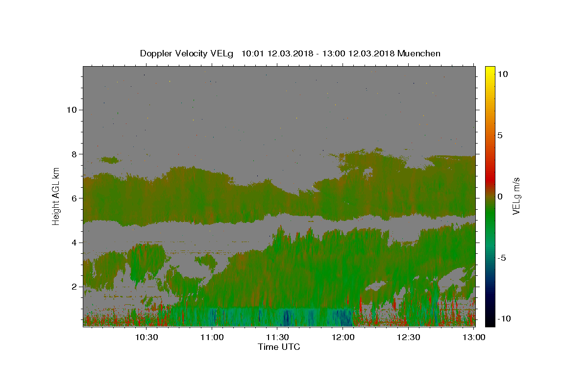Screen dimensions: 588x392
Task: Click the '13:00' time axis label
Action: [474, 337]
